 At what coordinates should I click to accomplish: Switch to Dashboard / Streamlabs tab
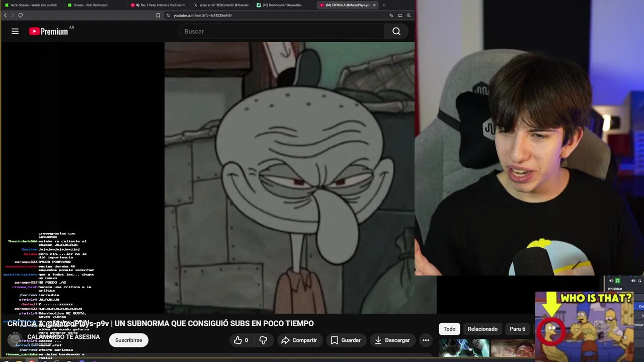click(283, 5)
